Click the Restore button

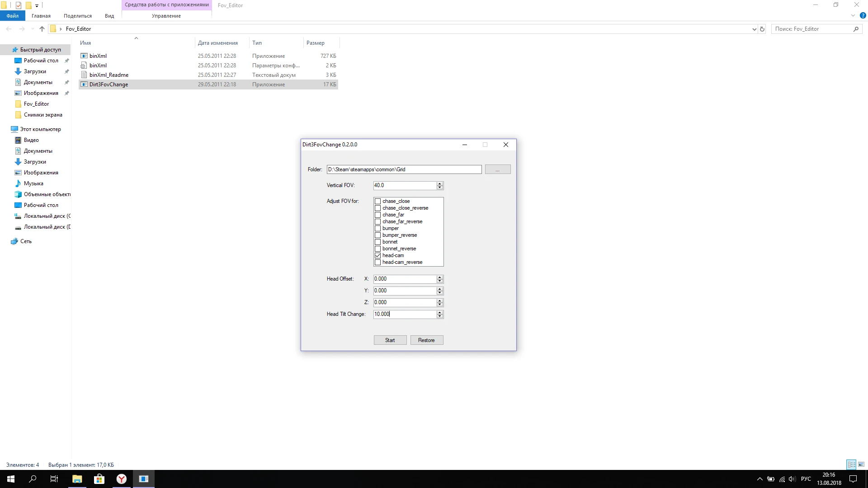[x=426, y=340]
